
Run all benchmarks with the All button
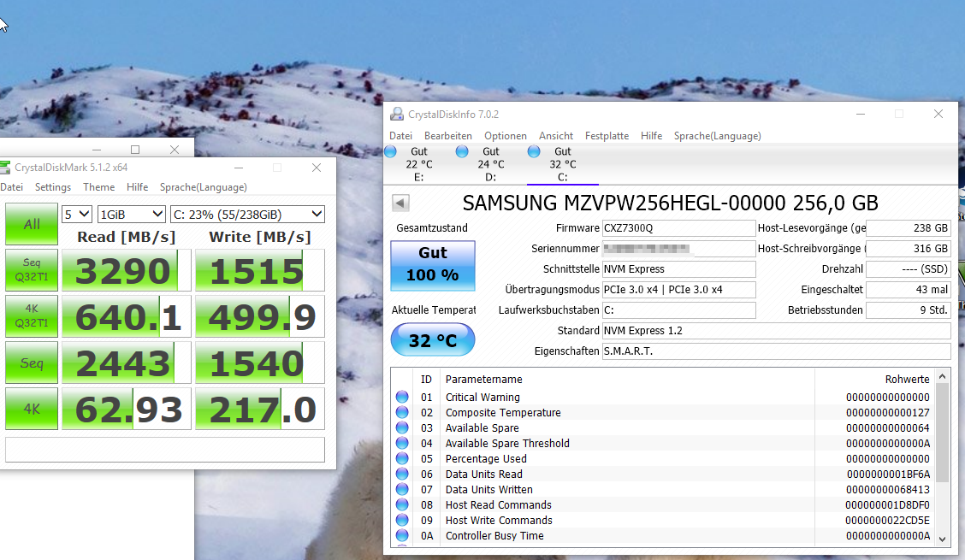coord(32,224)
